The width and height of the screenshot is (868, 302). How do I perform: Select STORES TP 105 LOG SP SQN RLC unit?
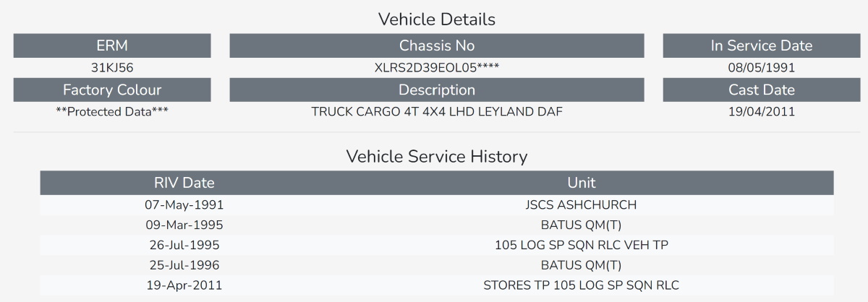pos(582,285)
